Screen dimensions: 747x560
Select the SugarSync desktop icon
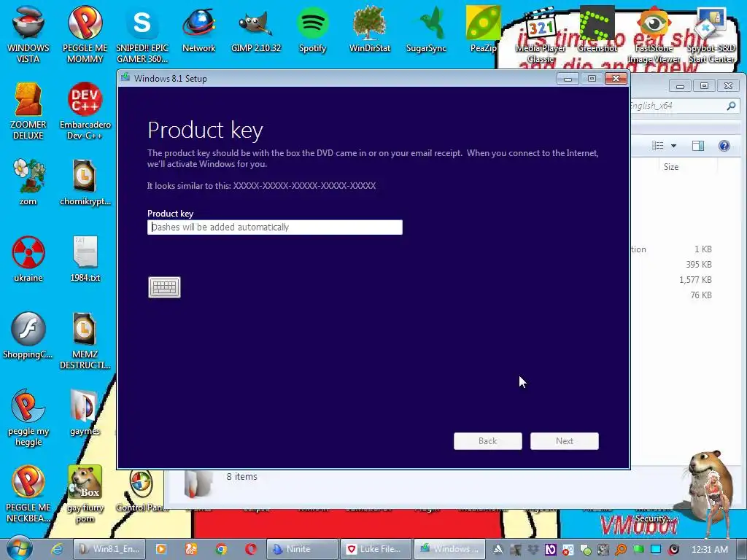click(426, 29)
